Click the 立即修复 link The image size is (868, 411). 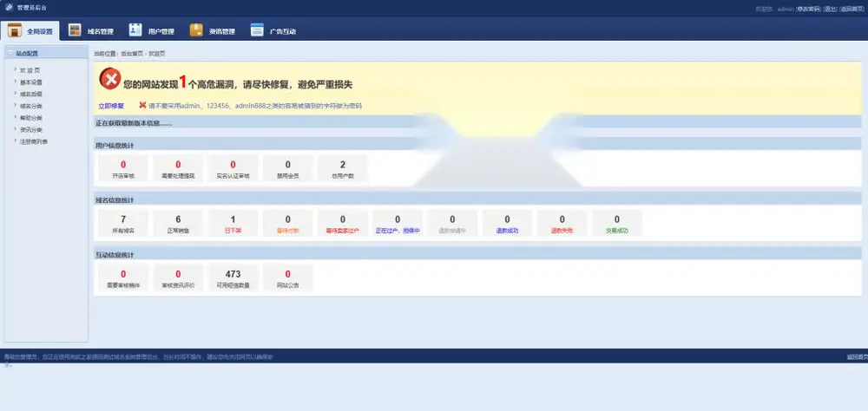pyautogui.click(x=111, y=106)
